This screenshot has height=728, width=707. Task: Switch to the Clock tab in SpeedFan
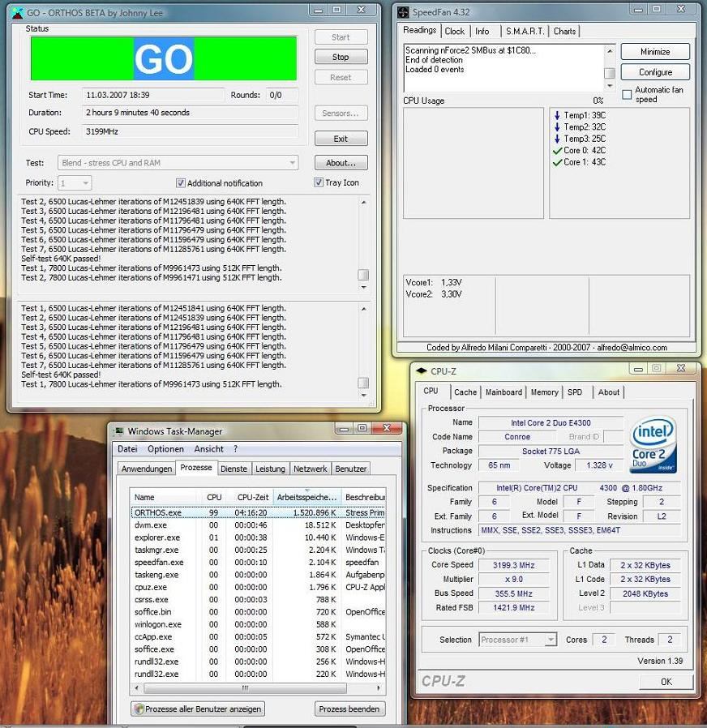pos(455,31)
